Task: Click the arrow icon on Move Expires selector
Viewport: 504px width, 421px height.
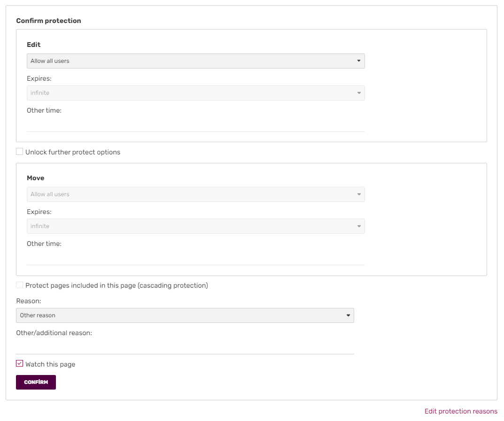Action: click(x=359, y=226)
